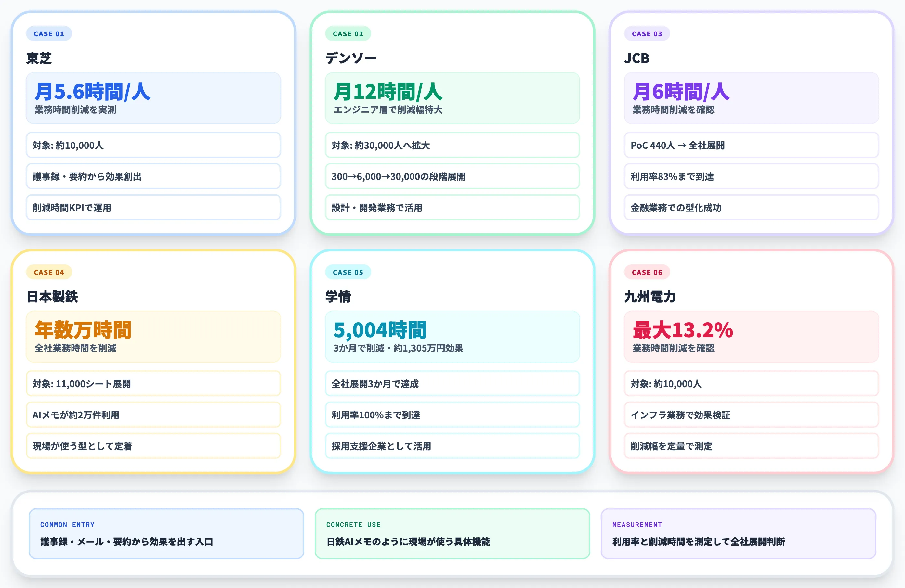
Task: Click 全社業務時間を削減 caption
Action: (x=75, y=348)
